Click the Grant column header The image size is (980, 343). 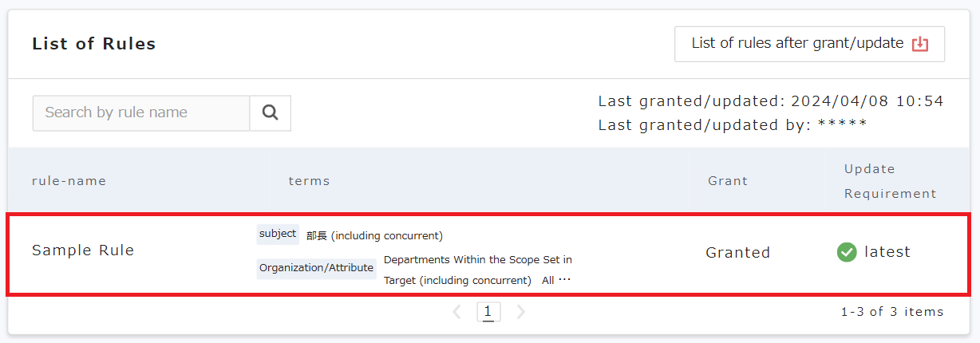coord(728,181)
